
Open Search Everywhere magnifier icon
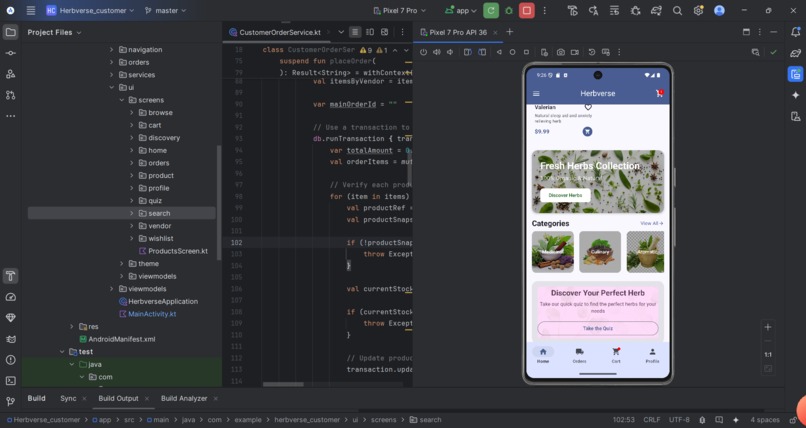[x=677, y=10]
